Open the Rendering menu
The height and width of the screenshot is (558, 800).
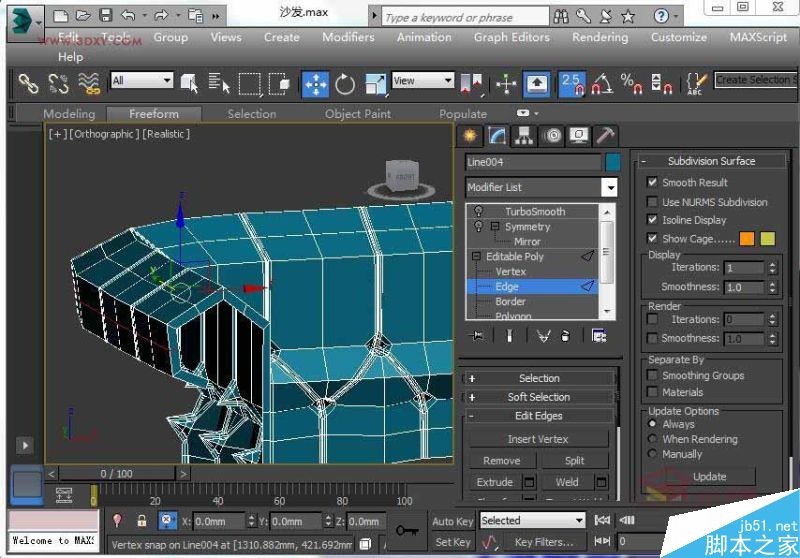(x=600, y=37)
